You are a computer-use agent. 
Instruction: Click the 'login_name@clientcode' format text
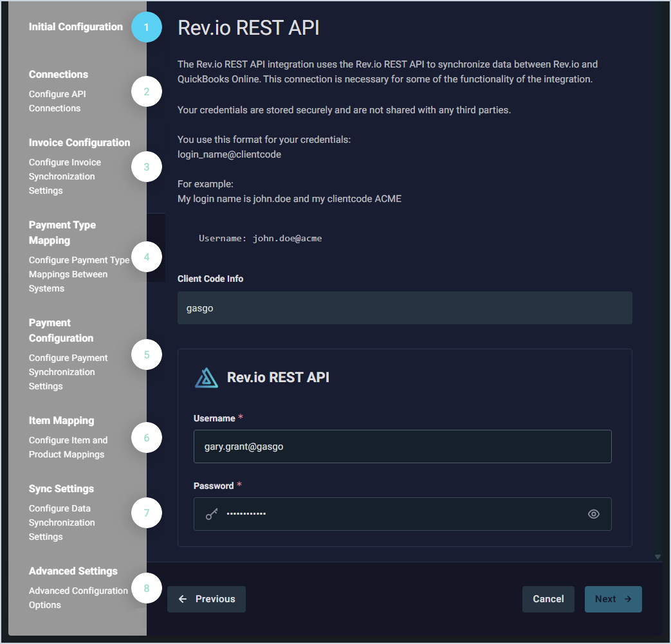point(230,154)
